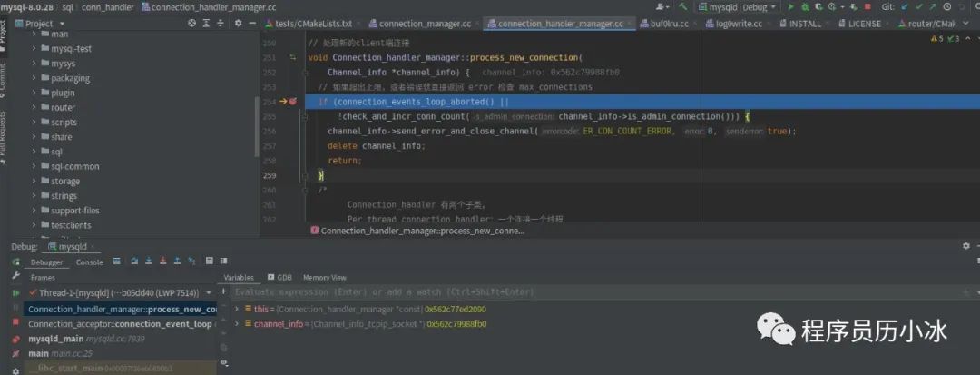The height and width of the screenshot is (375, 980).
Task: Switch to connection_manager.cc tab
Action: 421,24
